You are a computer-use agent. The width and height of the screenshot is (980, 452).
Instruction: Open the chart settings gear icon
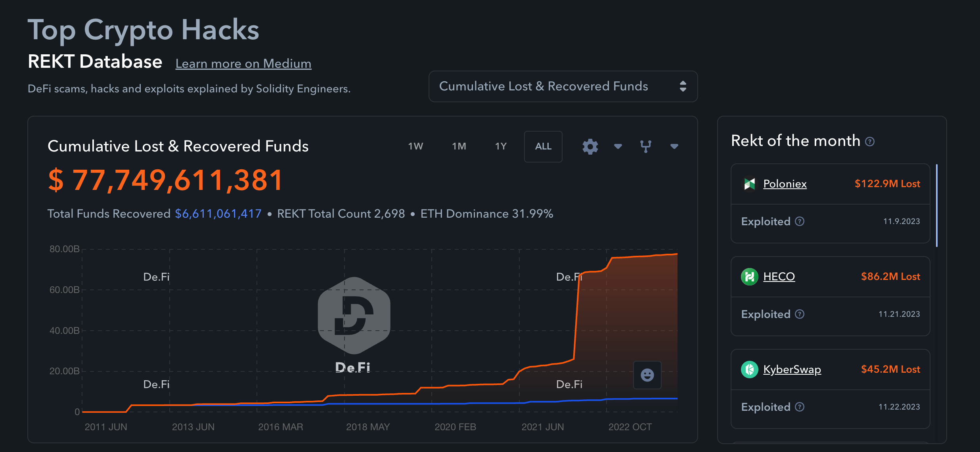pos(590,146)
